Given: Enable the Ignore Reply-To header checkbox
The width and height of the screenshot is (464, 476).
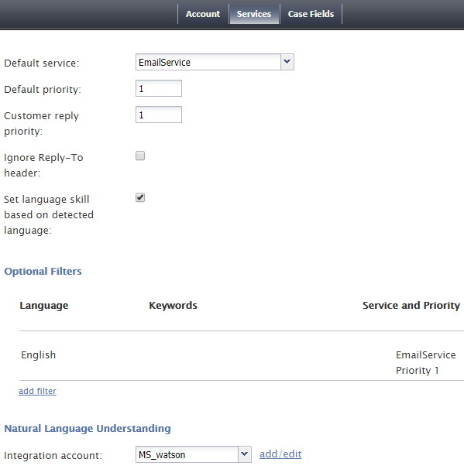Looking at the screenshot, I should (x=140, y=156).
